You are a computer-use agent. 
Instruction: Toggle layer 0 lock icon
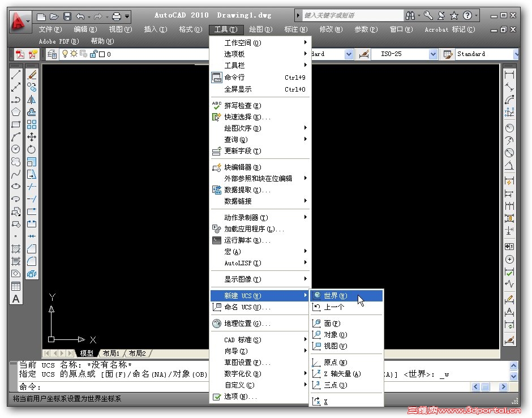(x=93, y=54)
